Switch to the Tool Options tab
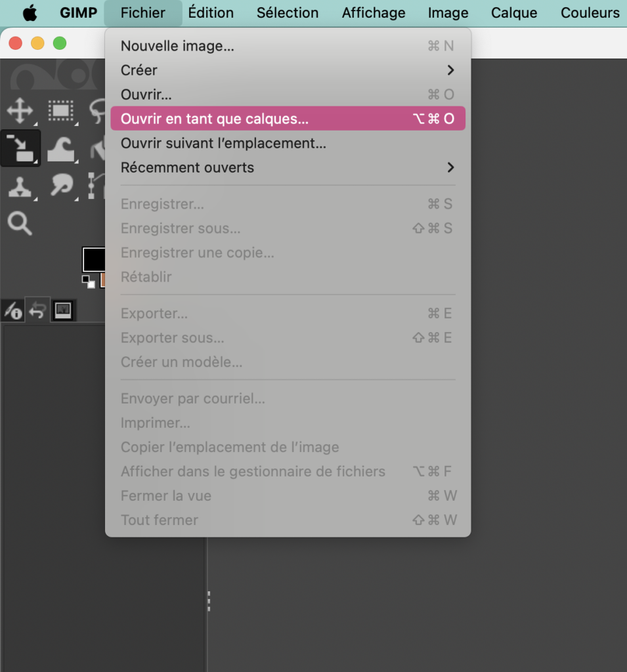The height and width of the screenshot is (672, 627). pos(12,311)
